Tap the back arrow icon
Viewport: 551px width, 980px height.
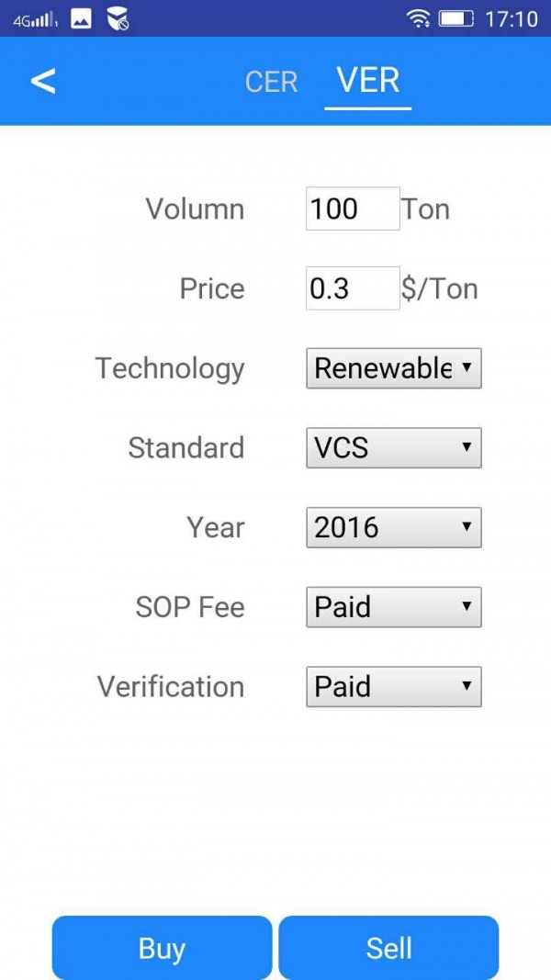click(43, 81)
